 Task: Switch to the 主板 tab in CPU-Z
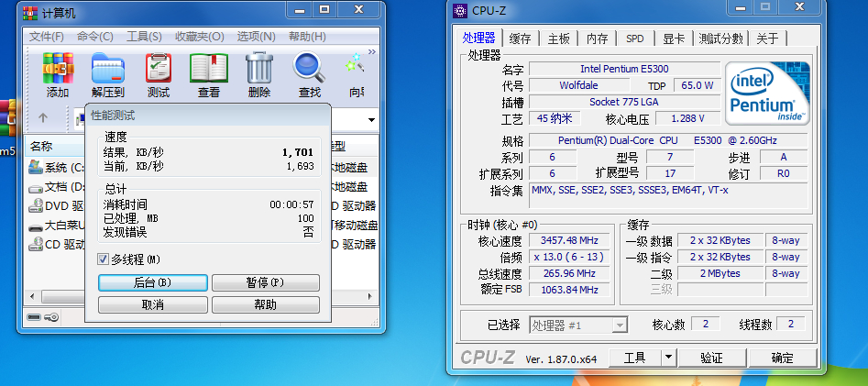click(559, 39)
